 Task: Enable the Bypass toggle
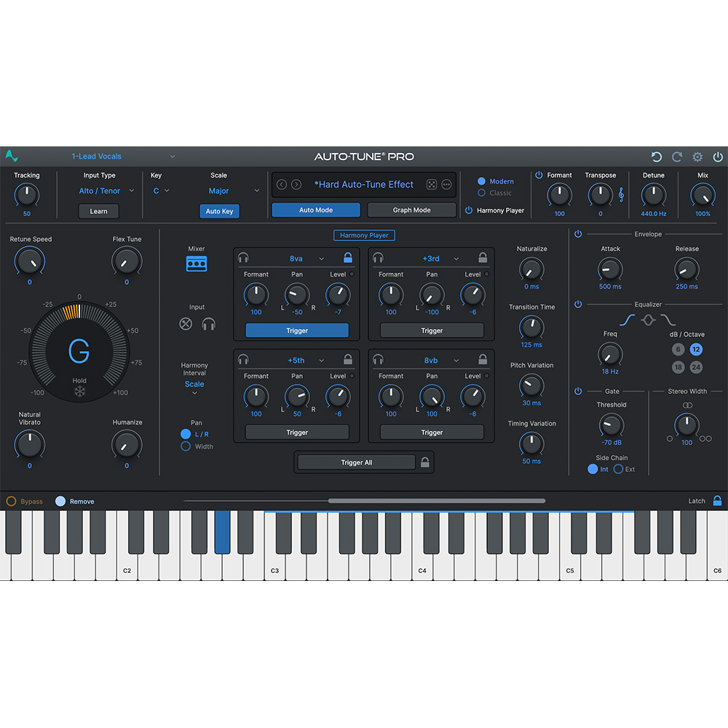tap(11, 501)
